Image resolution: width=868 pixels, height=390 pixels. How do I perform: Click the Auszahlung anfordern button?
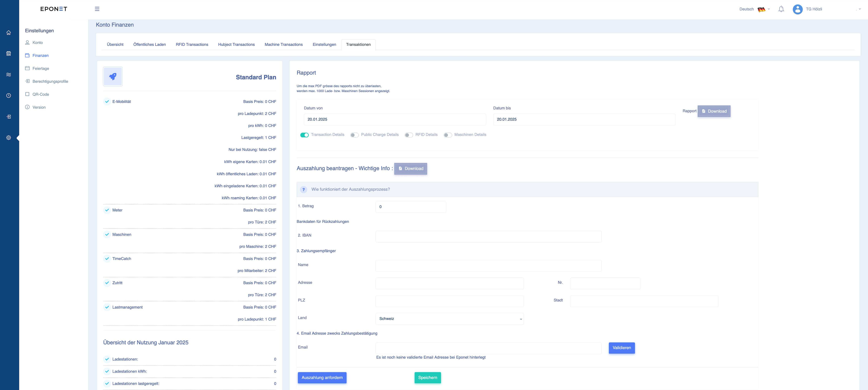tap(322, 377)
